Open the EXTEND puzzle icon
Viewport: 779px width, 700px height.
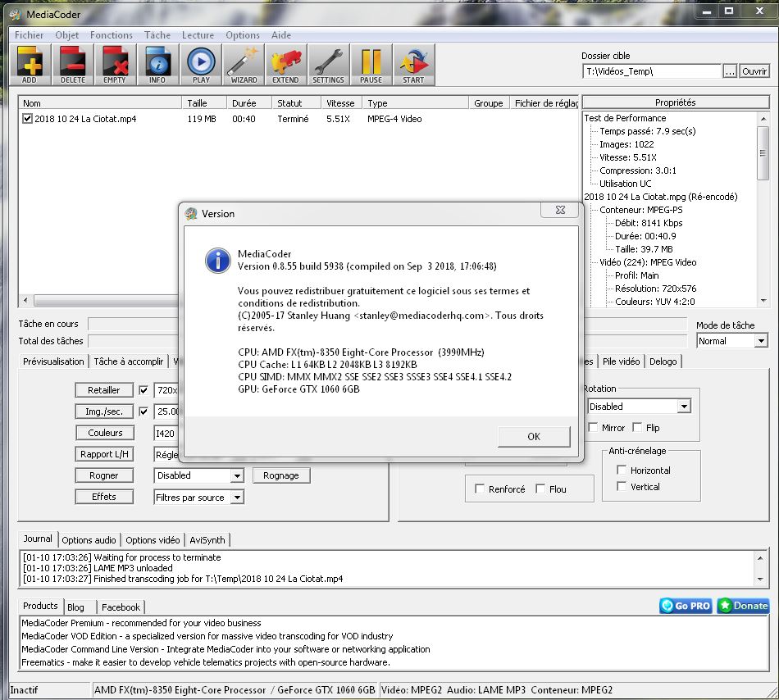[x=285, y=65]
